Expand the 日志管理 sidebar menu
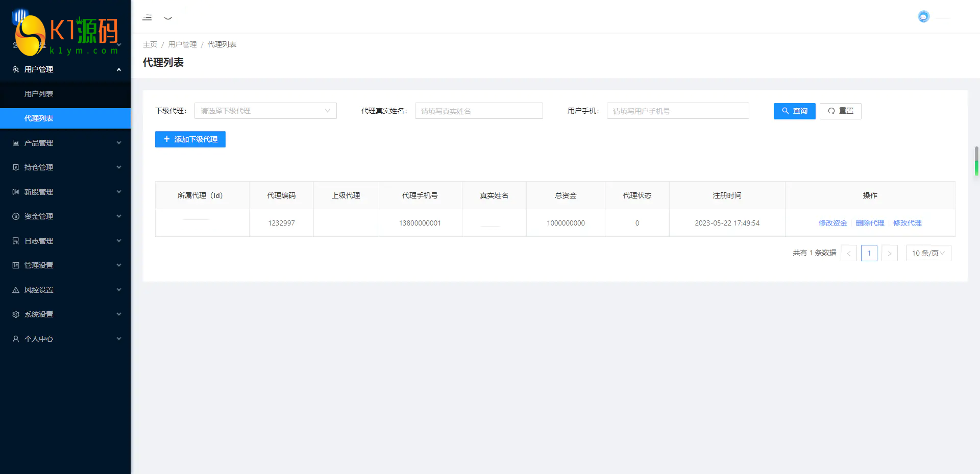 pyautogui.click(x=65, y=241)
